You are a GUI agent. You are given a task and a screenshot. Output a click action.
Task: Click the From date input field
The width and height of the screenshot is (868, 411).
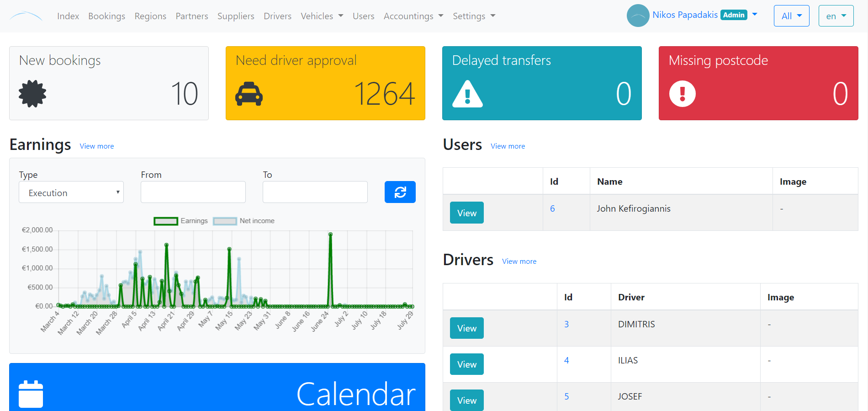193,192
